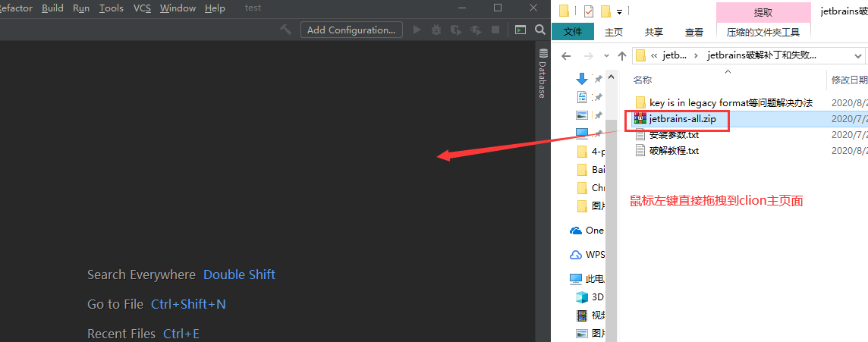Open 3D Objects in navigation pane
Image resolution: width=868 pixels, height=342 pixels.
(590, 297)
